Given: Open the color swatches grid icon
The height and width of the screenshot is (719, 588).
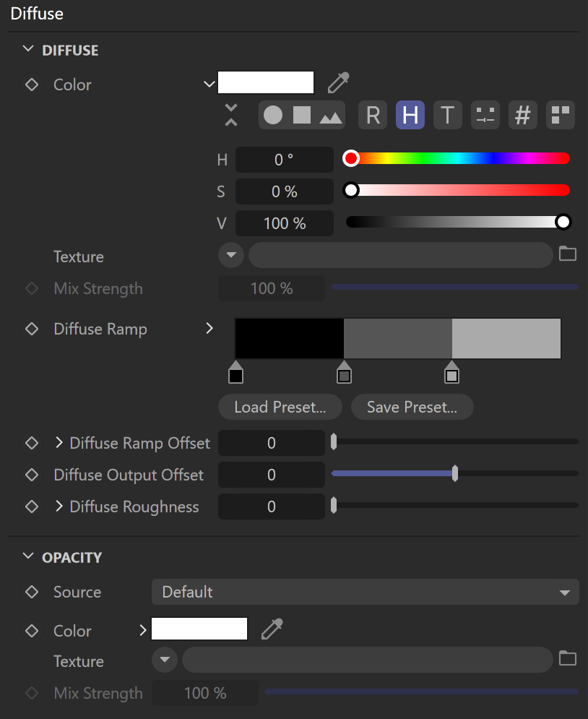Looking at the screenshot, I should coord(561,115).
